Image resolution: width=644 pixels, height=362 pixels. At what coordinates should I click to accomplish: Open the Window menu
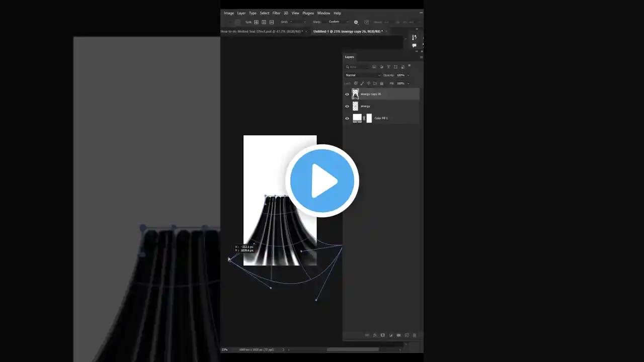(x=324, y=13)
